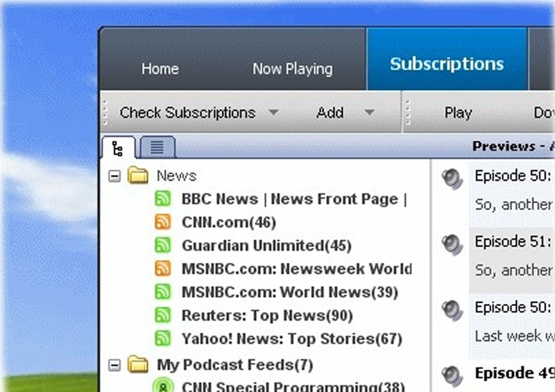Click the MSNBC Newsweek World orange feed icon
The height and width of the screenshot is (392, 555).
(163, 269)
